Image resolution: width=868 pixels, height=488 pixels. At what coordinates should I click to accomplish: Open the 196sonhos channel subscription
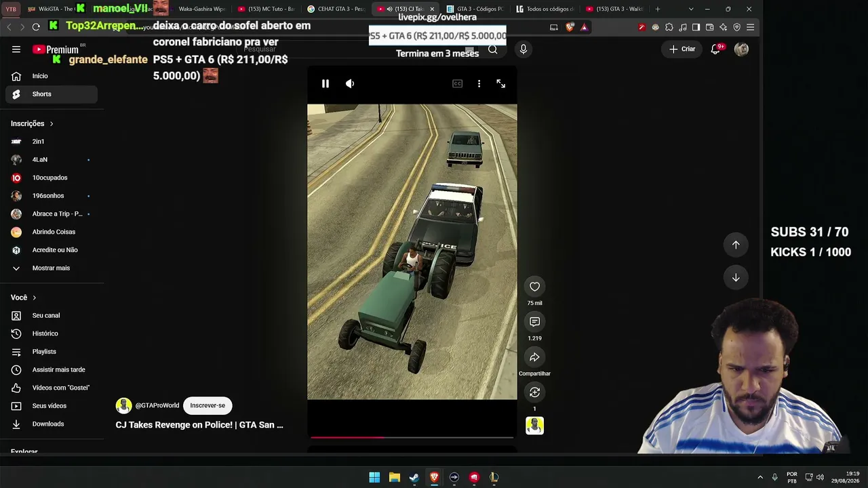[x=52, y=196]
